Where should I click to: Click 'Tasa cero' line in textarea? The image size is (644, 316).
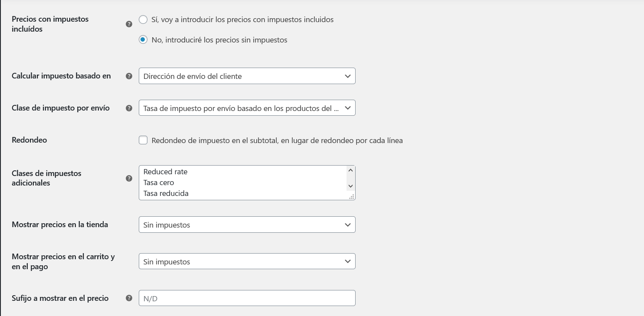point(159,182)
